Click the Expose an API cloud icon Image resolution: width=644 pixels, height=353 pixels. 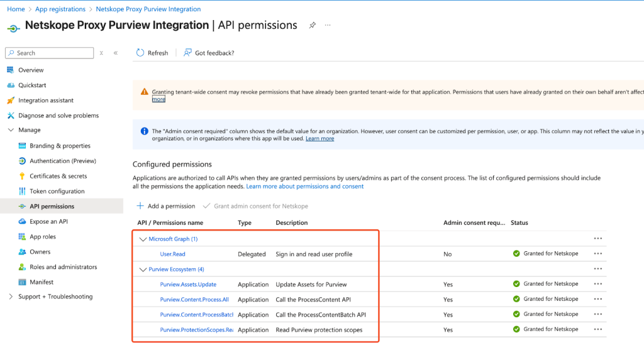(x=22, y=221)
